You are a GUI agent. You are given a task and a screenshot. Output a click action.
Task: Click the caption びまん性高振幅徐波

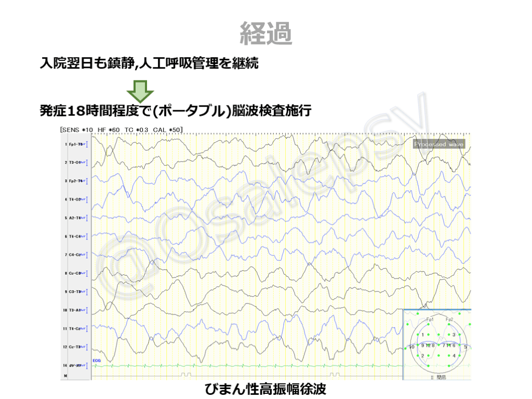click(265, 389)
